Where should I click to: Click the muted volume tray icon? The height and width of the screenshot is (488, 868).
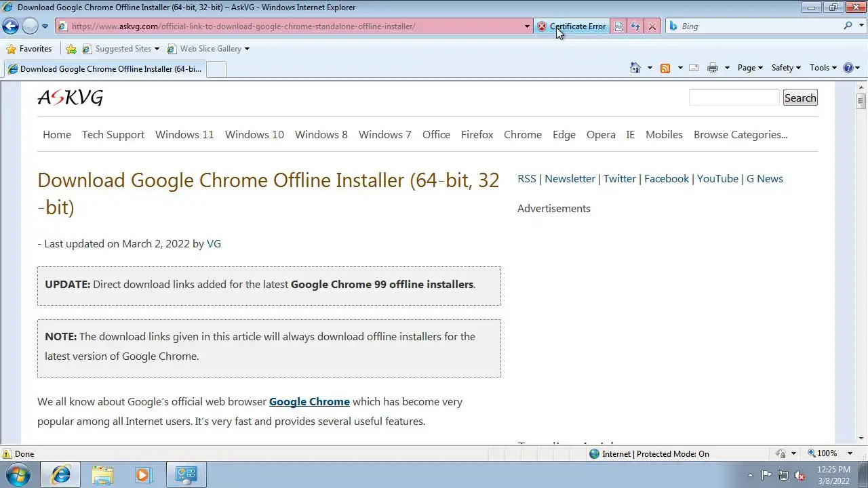click(x=800, y=475)
